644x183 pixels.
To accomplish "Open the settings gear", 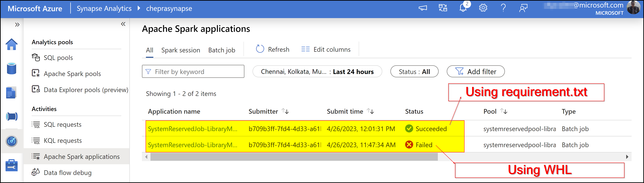I will point(483,8).
